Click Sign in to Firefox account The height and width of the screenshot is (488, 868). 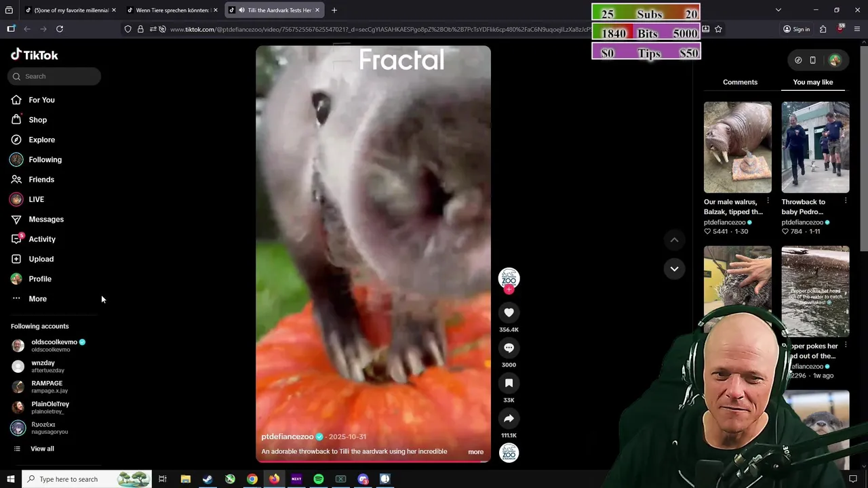point(796,29)
